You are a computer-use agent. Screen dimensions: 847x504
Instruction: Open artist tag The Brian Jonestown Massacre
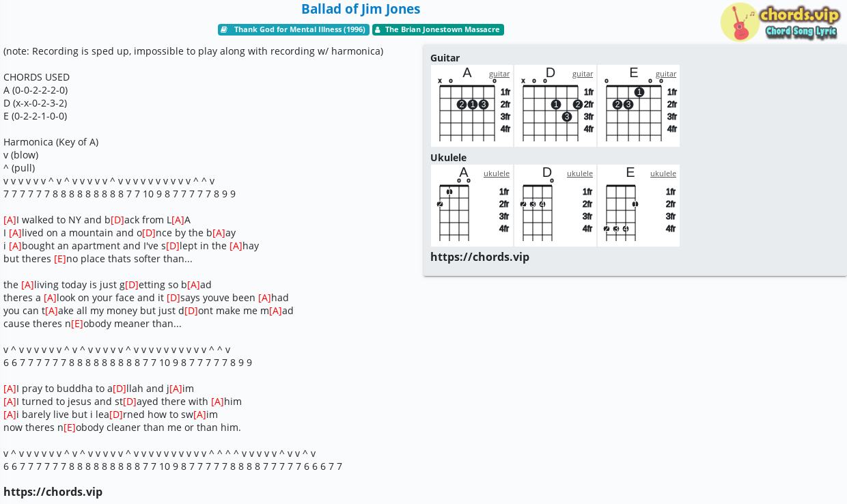coord(438,30)
